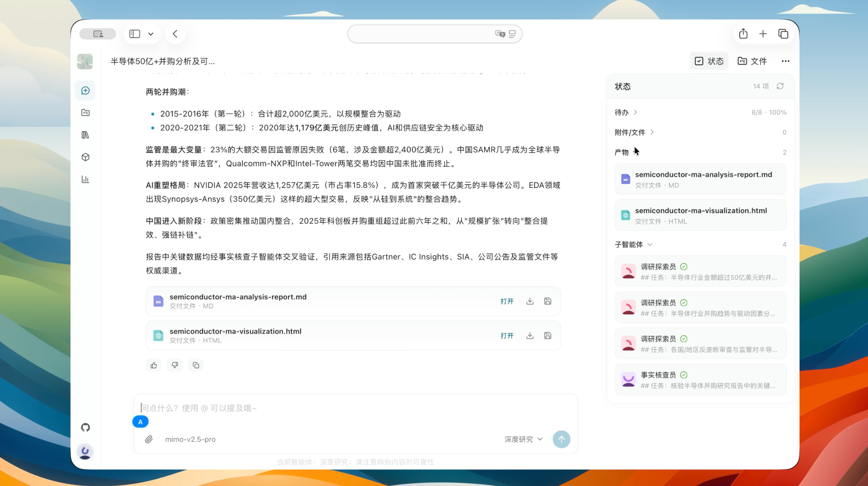This screenshot has width=868, height=486.
Task: Open the 事实核查员 sub-agent card
Action: click(701, 380)
